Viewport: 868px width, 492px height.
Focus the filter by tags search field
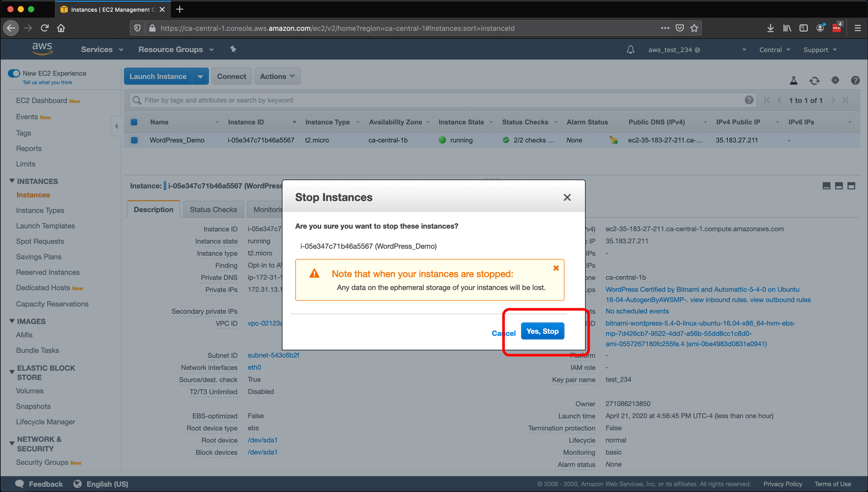click(443, 100)
